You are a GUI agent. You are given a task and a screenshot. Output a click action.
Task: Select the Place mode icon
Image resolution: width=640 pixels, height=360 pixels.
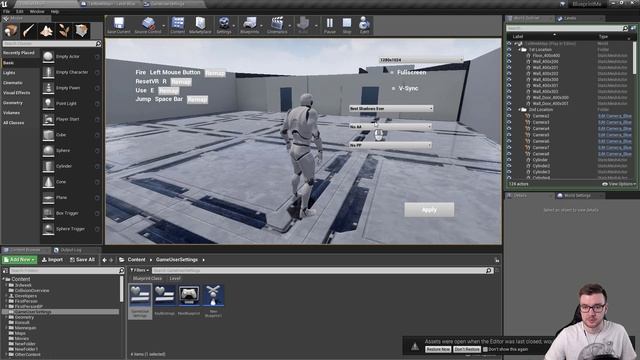[x=11, y=31]
